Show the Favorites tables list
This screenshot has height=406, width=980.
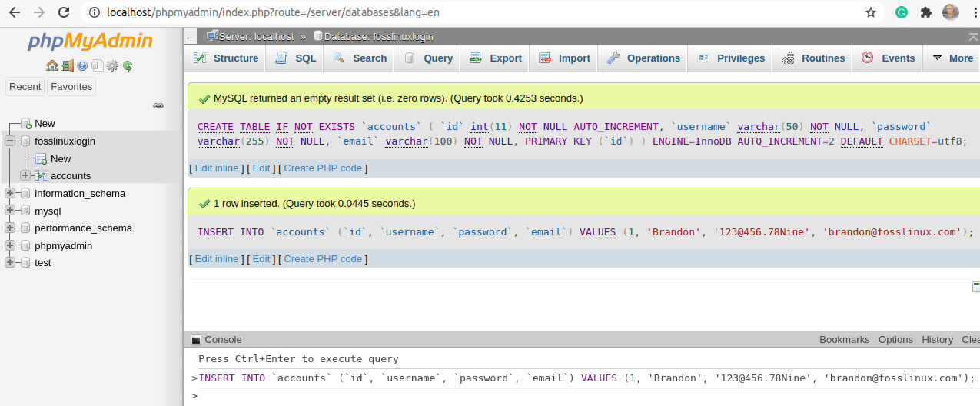click(x=71, y=87)
